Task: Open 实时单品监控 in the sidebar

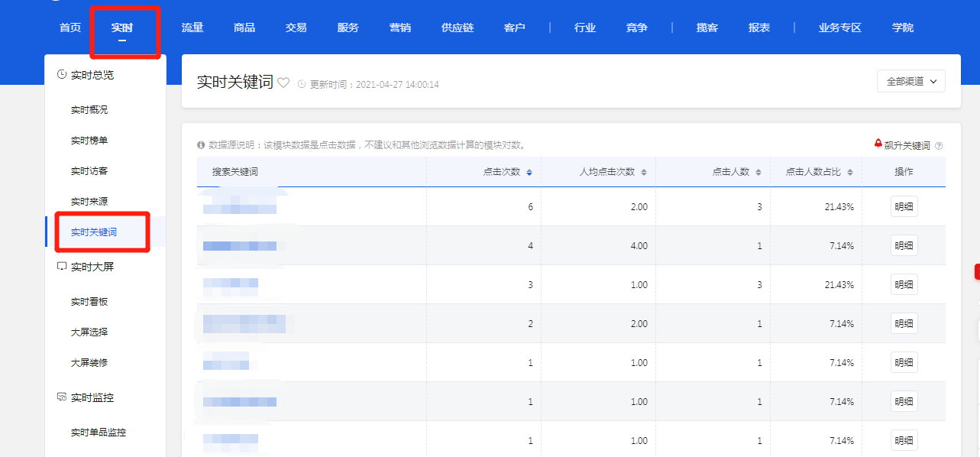Action: pyautogui.click(x=99, y=433)
